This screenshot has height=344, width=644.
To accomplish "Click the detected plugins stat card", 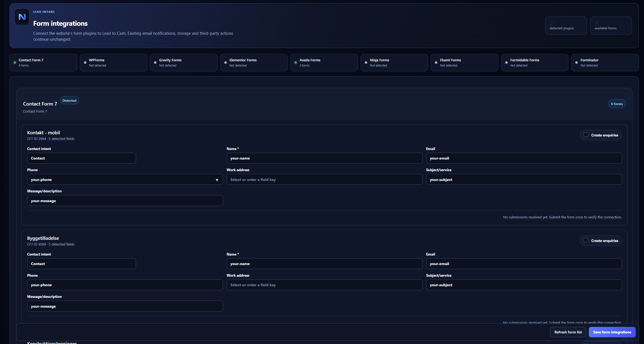I will point(566,26).
